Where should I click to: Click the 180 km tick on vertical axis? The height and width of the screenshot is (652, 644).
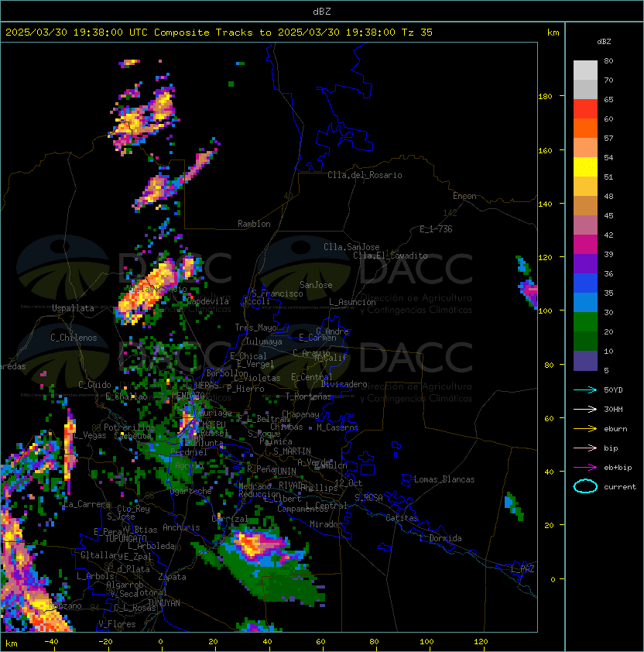[545, 97]
